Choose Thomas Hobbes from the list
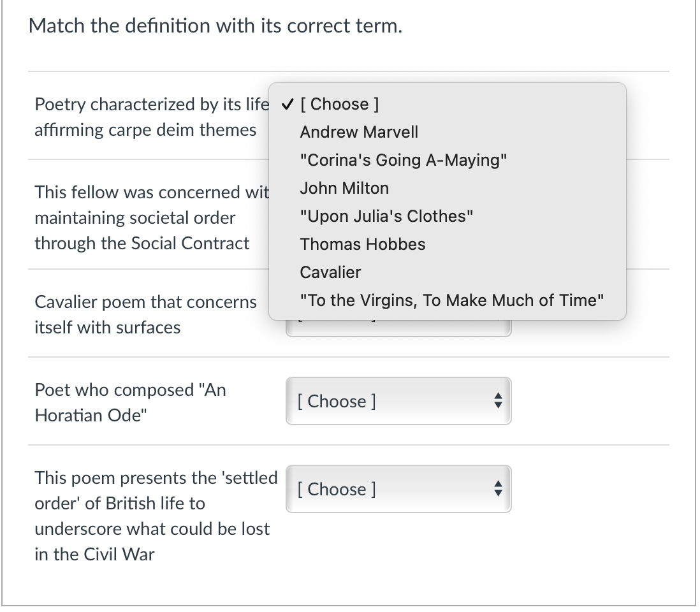700x612 pixels. pyautogui.click(x=363, y=244)
